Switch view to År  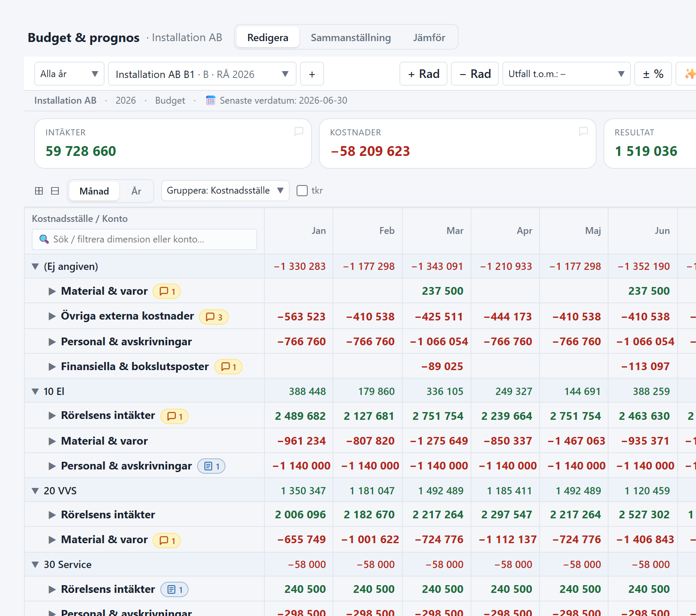(x=136, y=191)
